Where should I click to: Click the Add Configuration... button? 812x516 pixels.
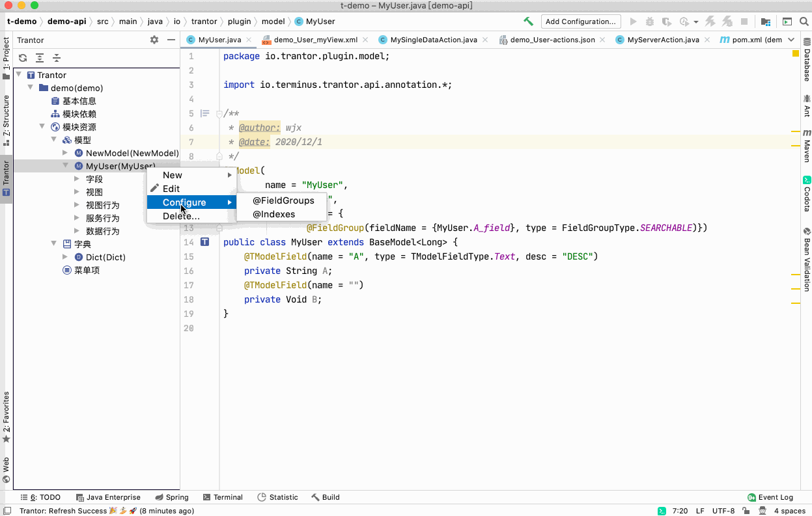[581, 21]
